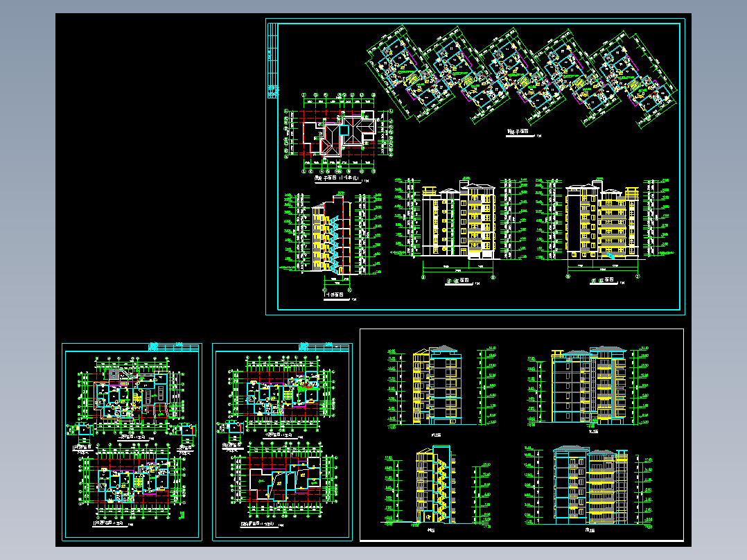The width and height of the screenshot is (747, 560).
Task: Select the upper floor plan on the middle portrait sheet
Action: 282,392
